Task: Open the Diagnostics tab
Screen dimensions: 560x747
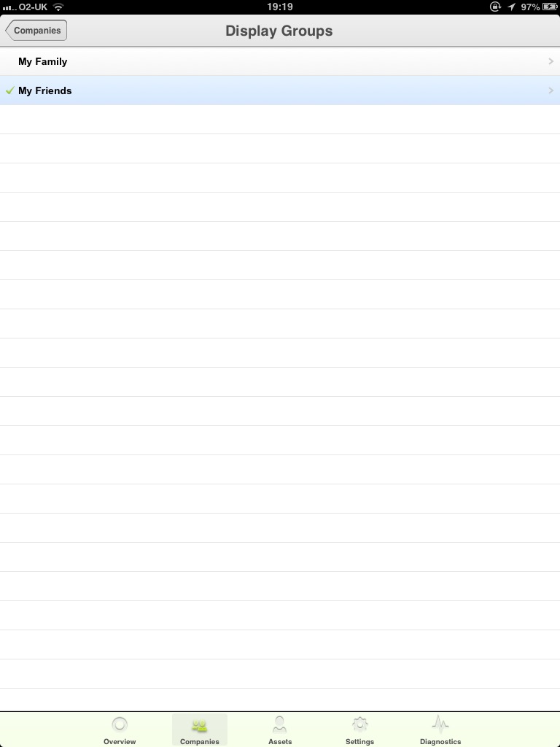Action: pos(440,730)
